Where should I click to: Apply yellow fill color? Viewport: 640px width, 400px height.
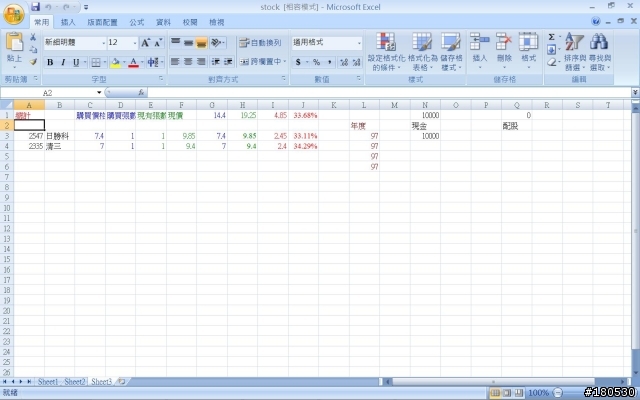click(x=116, y=62)
